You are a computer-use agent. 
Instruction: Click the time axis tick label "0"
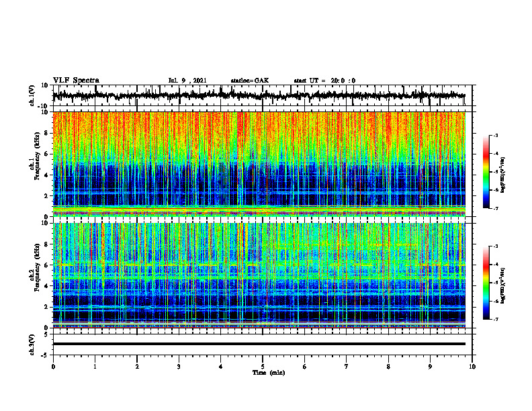click(x=53, y=367)
